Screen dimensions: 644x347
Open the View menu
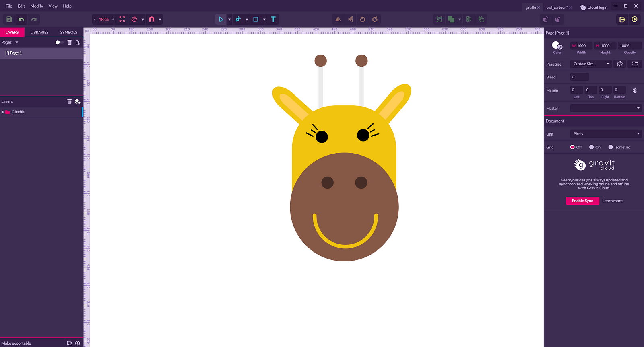[x=53, y=6]
